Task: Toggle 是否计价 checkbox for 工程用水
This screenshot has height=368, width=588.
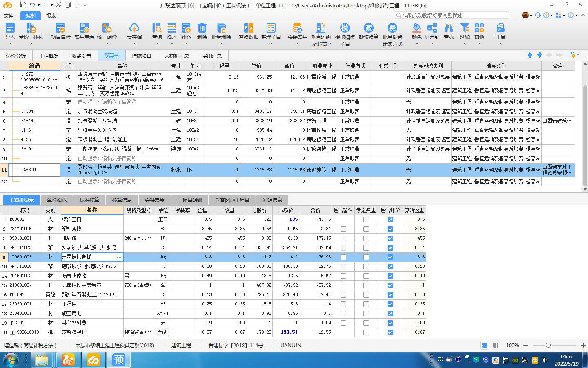Action: click(x=390, y=304)
